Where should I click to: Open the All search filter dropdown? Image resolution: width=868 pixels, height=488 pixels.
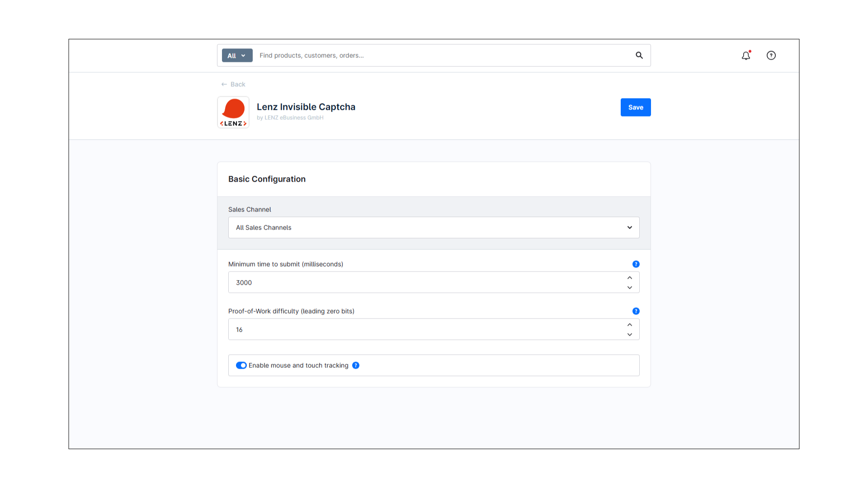tap(237, 56)
